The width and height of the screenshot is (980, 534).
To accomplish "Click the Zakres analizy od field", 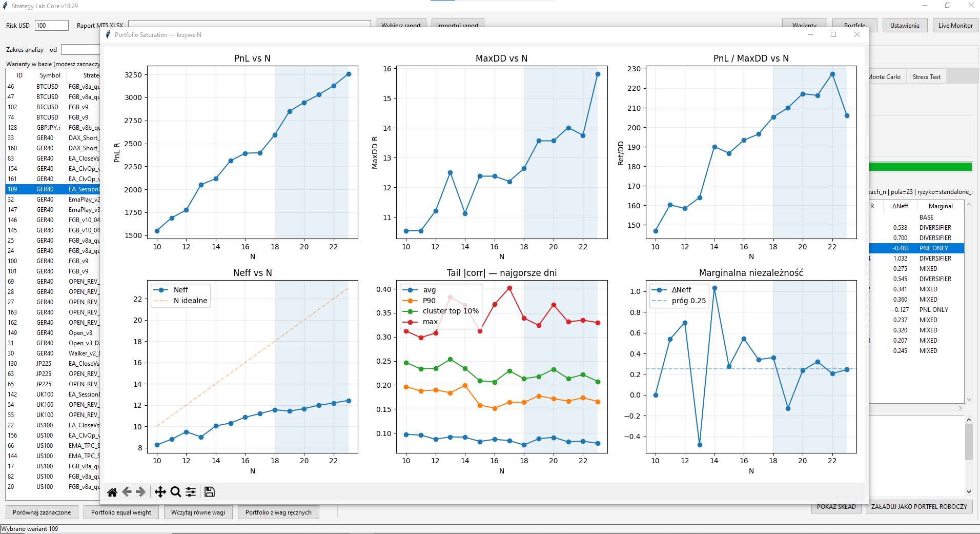I will (80, 50).
